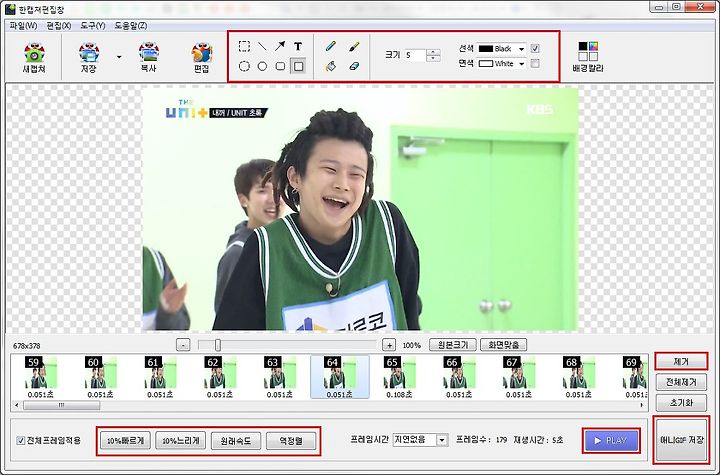
Task: Select the dashed ellipse selection tool
Action: tap(244, 66)
